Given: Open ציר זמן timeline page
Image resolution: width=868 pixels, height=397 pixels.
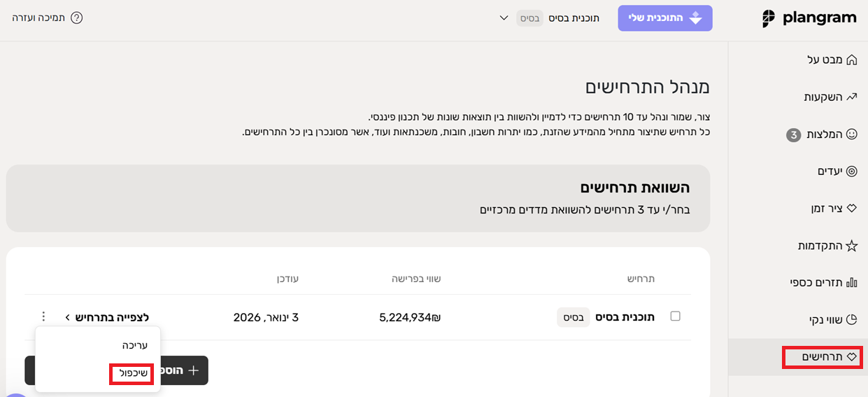Looking at the screenshot, I should coord(832,208).
